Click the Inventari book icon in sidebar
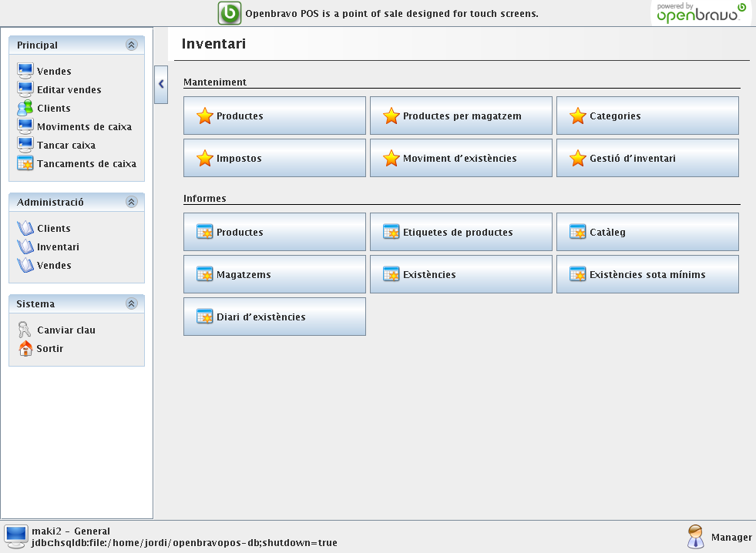 25,246
